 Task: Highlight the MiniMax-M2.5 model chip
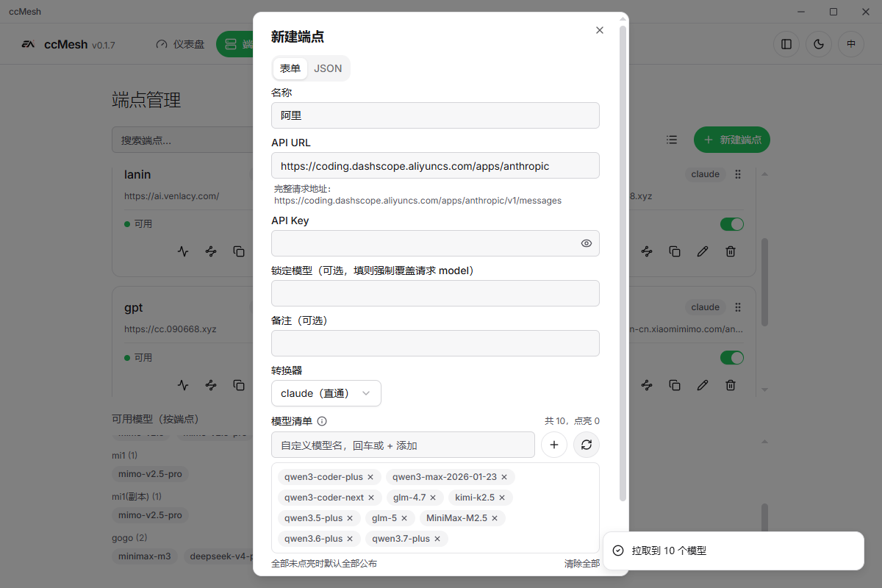pos(456,518)
